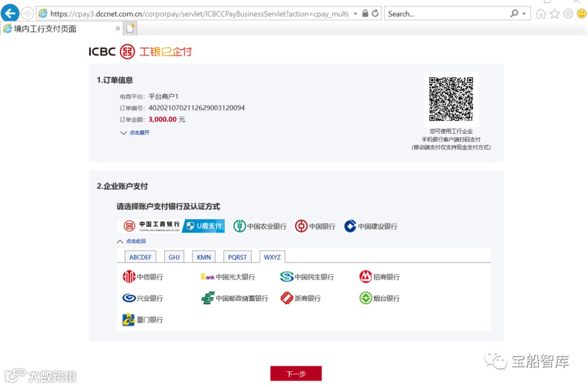Screen dimensions: 588x387
Task: Choose the U盾支付 authentication option
Action: click(204, 226)
